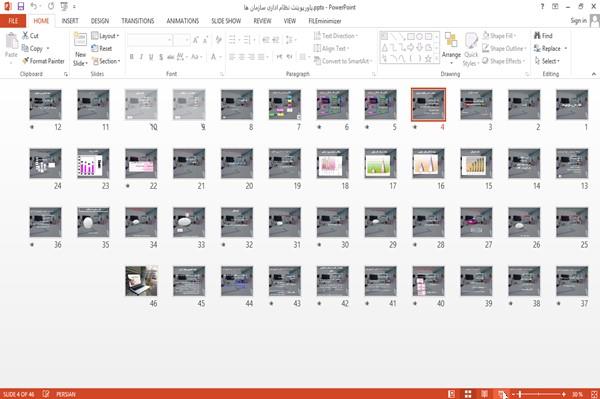Click the fit slide to window icon
600x399 pixels.
(594, 394)
